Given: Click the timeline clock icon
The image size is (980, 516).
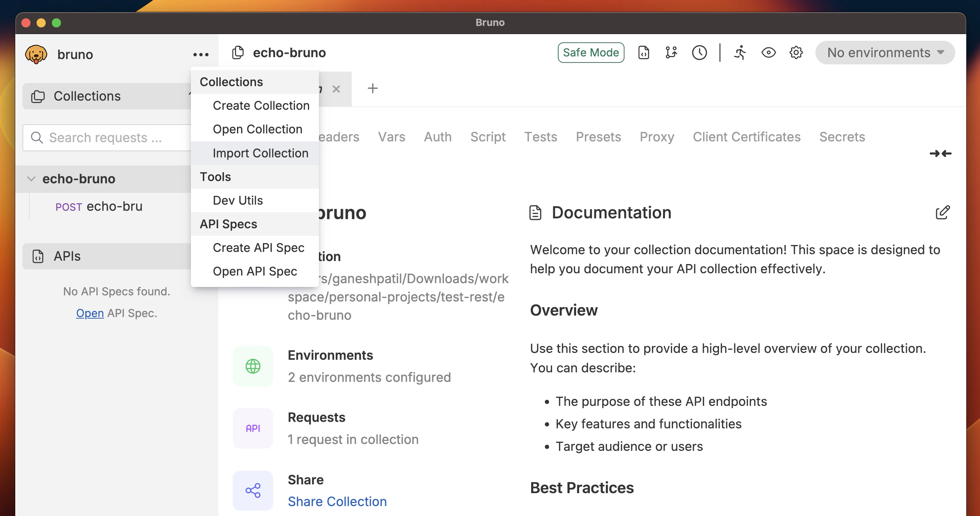Looking at the screenshot, I should [699, 53].
